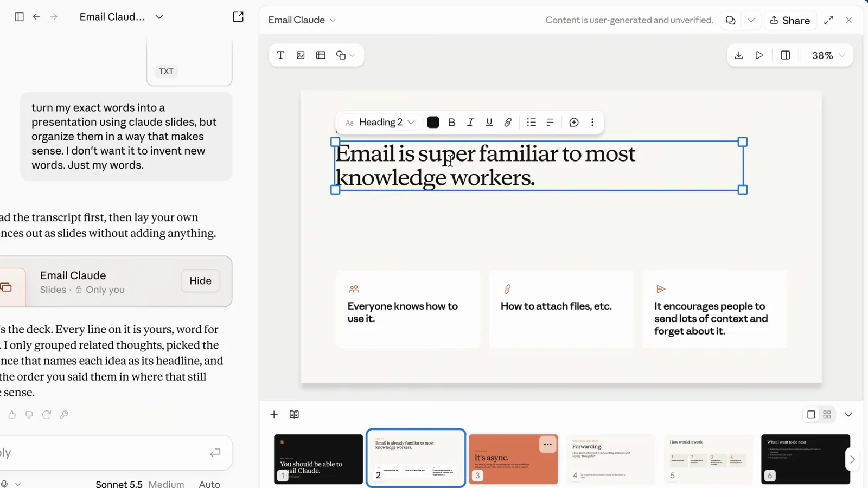The image size is (868, 488).
Task: Open the shapes tool dropdown
Action: pyautogui.click(x=346, y=55)
